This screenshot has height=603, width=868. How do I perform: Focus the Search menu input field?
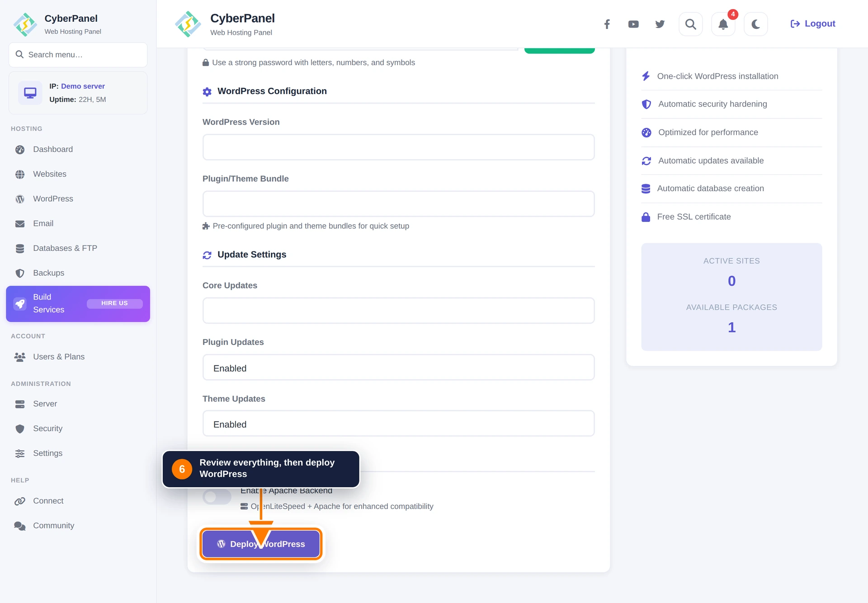pos(78,55)
